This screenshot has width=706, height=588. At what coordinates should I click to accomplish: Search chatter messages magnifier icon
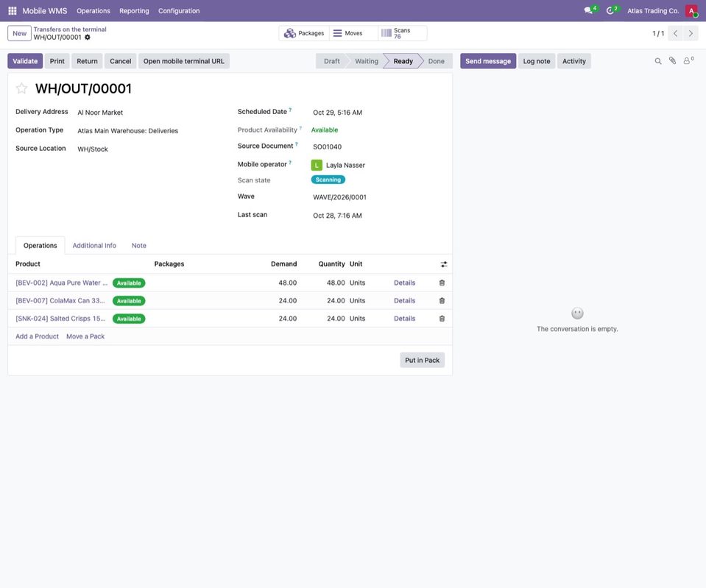pos(658,61)
